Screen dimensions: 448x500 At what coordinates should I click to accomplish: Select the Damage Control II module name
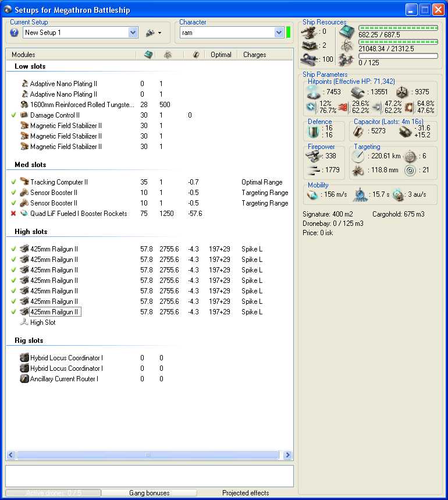[x=55, y=115]
